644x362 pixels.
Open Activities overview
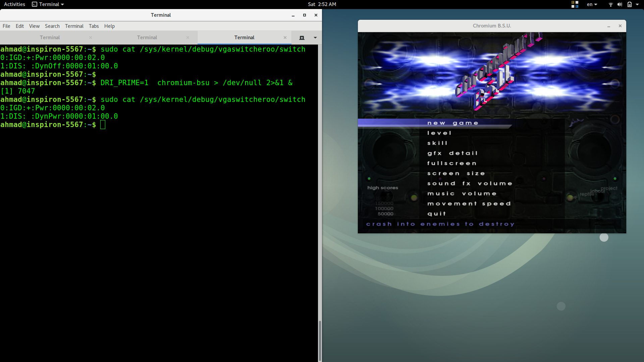[14, 4]
